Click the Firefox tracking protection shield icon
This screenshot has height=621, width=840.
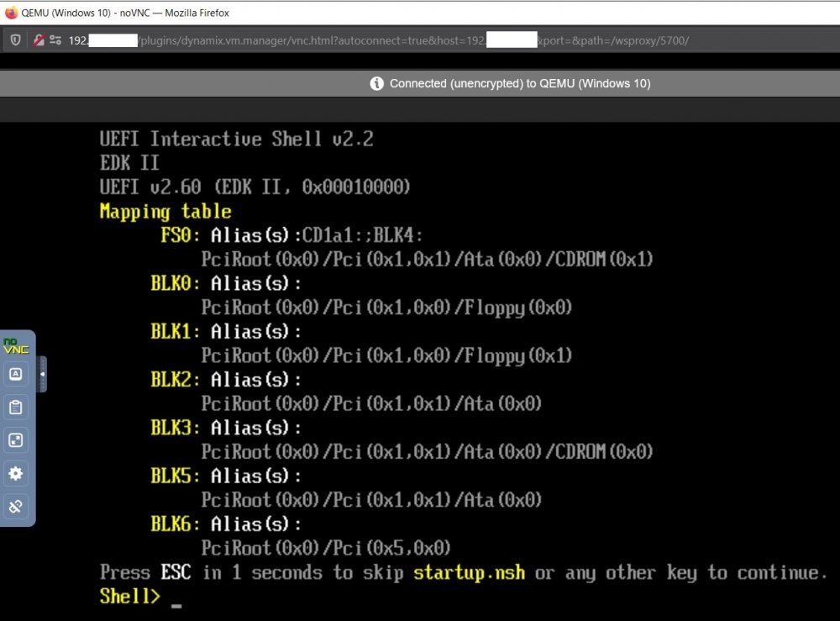[x=15, y=39]
